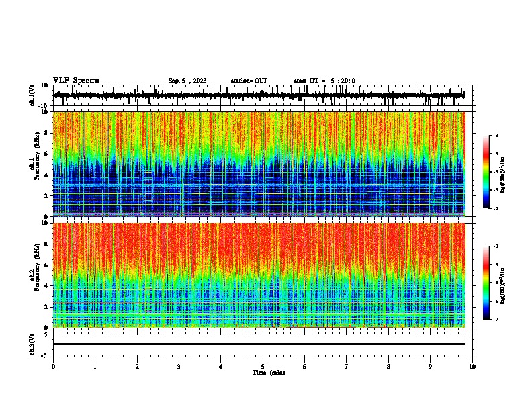Click the ch.1 color scale bar
The height and width of the screenshot is (411, 532).
tap(486, 172)
